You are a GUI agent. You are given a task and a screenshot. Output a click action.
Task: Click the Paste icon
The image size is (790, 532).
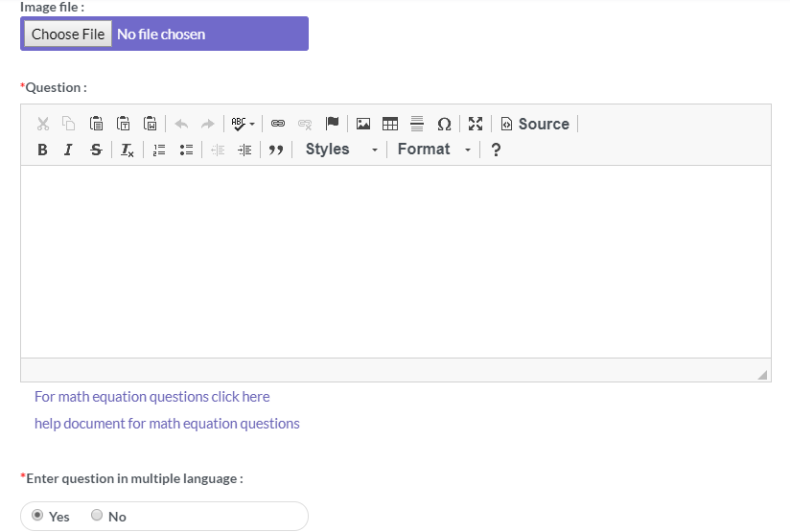(x=96, y=124)
